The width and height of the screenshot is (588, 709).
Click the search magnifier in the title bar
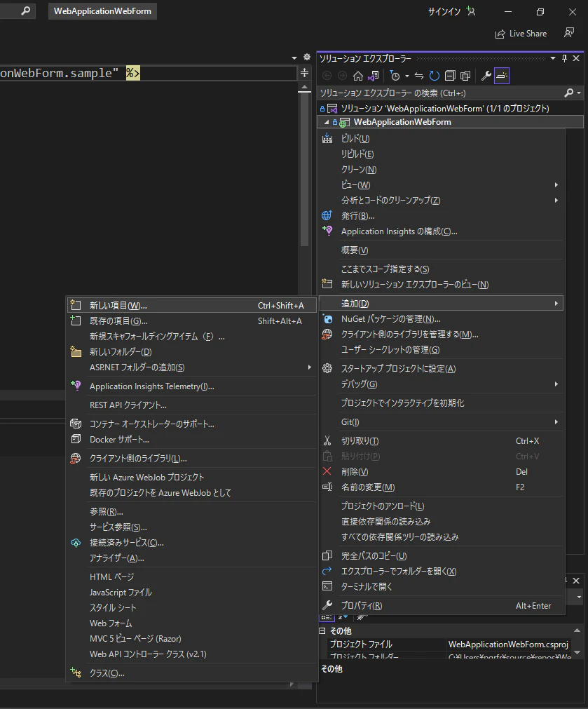pos(26,11)
